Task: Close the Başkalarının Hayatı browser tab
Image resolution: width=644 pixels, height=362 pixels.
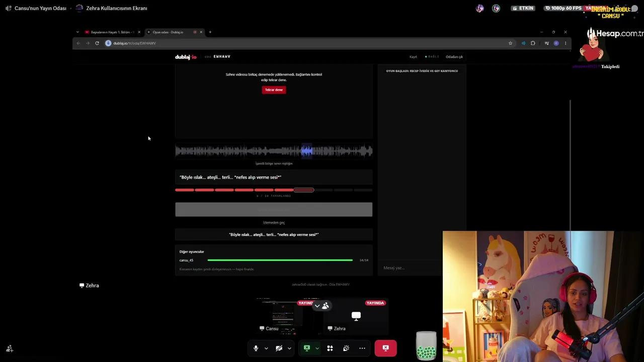Action: click(x=139, y=32)
